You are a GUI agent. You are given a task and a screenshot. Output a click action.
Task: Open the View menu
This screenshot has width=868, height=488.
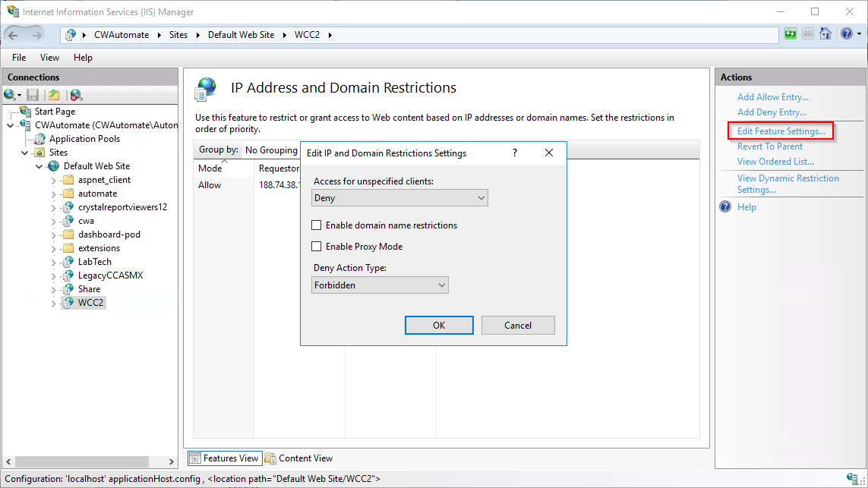point(49,58)
